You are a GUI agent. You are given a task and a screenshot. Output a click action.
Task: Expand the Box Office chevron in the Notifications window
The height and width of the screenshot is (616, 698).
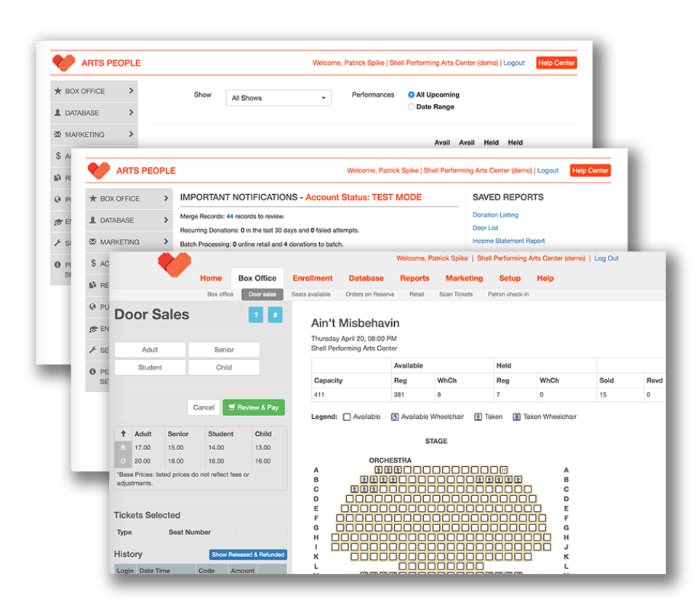166,199
